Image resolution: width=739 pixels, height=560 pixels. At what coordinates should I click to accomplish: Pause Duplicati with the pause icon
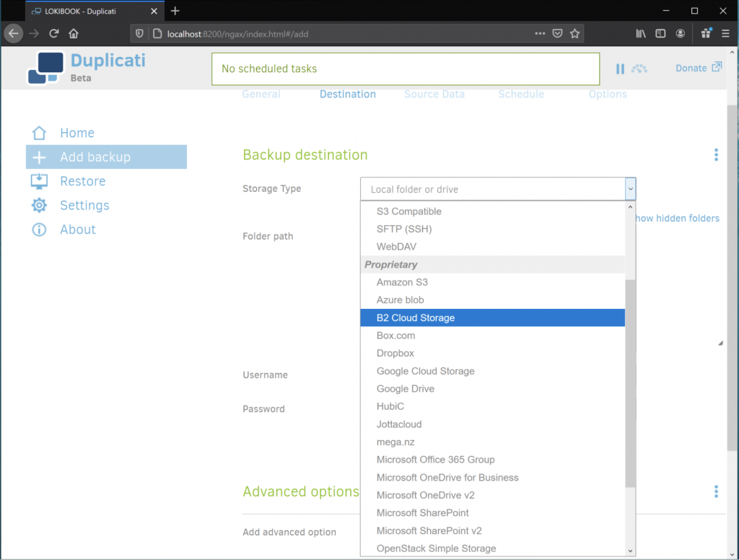click(620, 69)
